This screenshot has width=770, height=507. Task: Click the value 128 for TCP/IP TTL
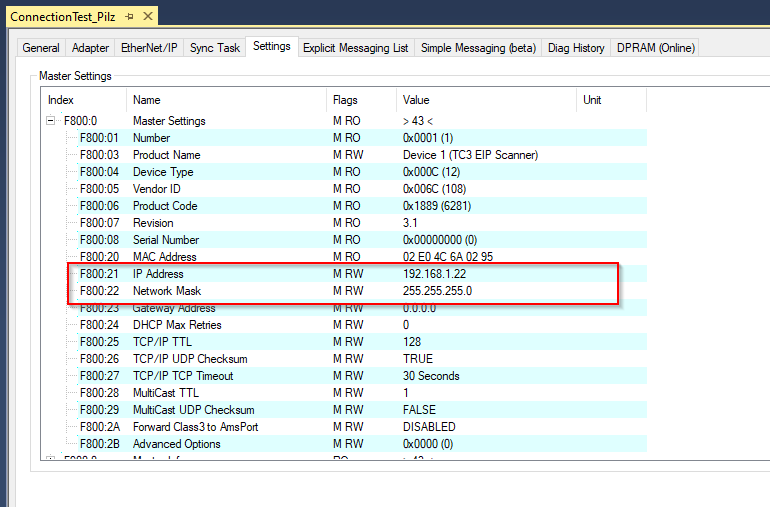pyautogui.click(x=412, y=341)
